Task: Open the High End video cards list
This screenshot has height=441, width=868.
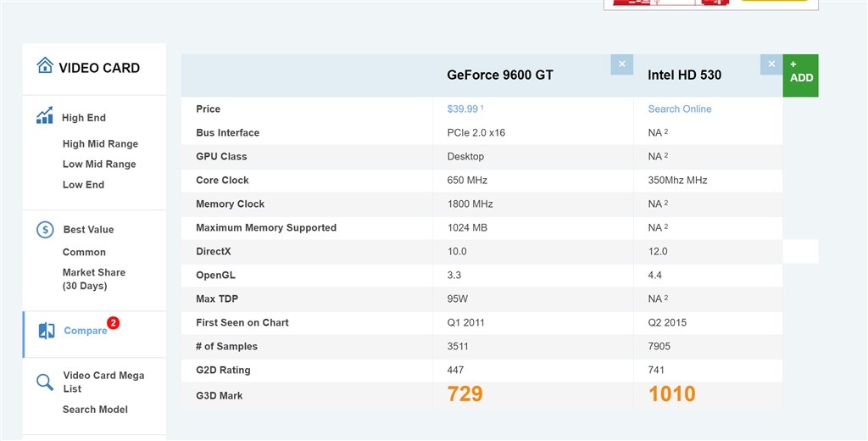Action: (84, 117)
